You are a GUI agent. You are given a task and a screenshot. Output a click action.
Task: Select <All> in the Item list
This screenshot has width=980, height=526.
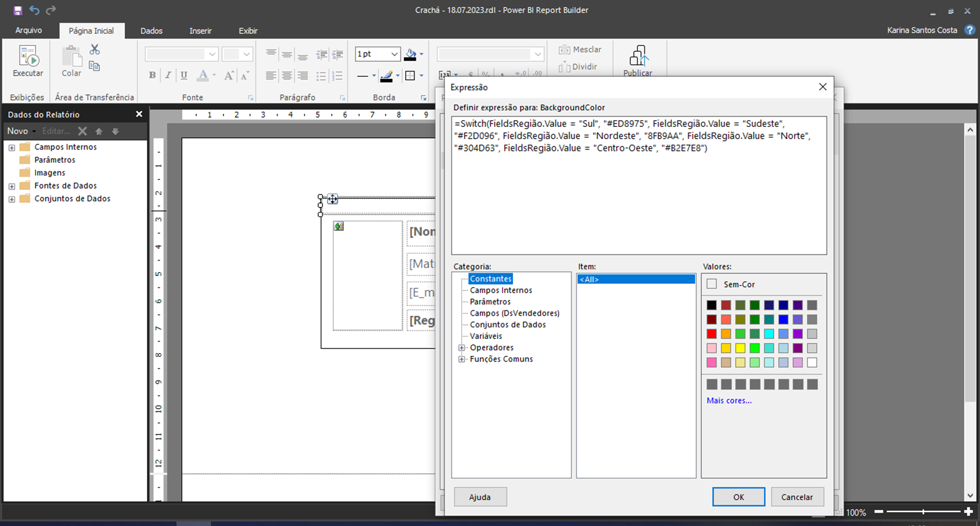click(636, 280)
